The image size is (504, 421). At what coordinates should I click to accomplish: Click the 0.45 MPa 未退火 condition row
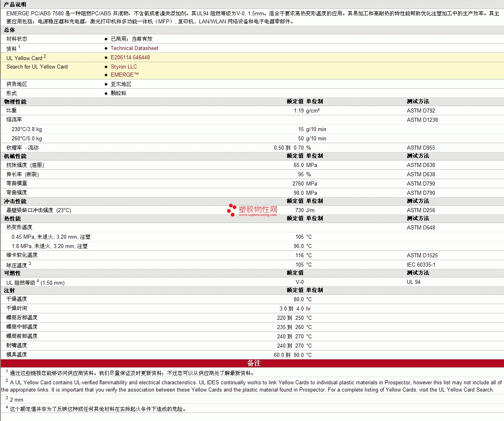pos(51,237)
